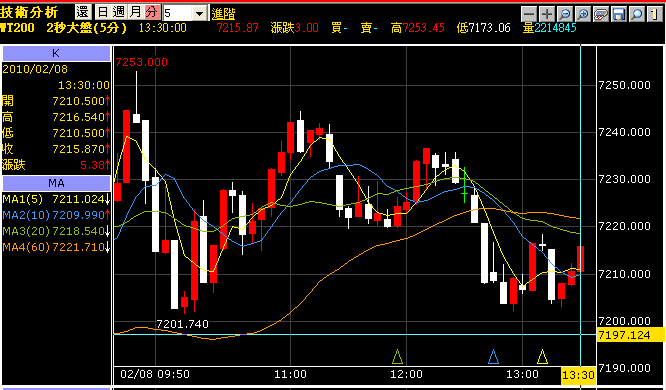
Task: Click the 02/08 09:50 time axis label
Action: pyautogui.click(x=155, y=374)
